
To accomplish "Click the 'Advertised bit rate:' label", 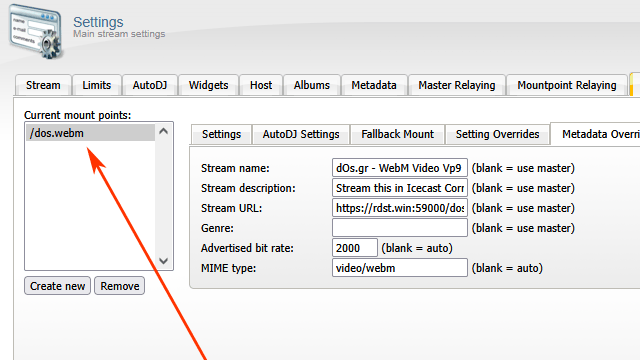I will click(247, 248).
